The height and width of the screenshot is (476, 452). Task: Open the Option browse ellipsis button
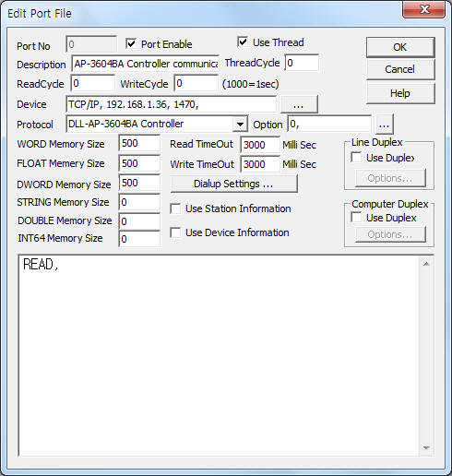tap(384, 125)
